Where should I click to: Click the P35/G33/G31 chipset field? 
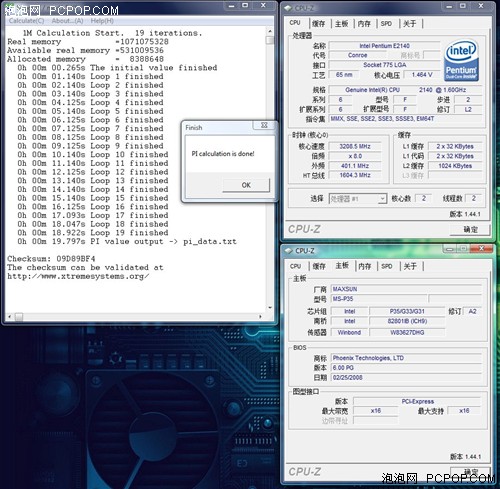pos(407,311)
